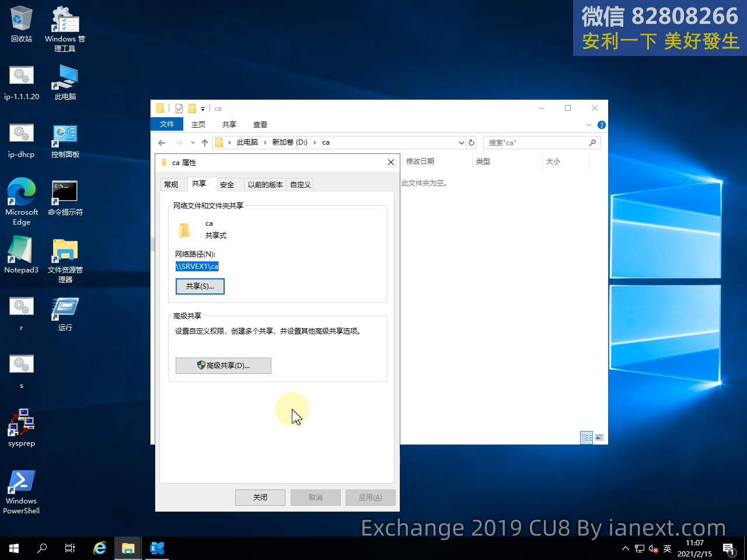
Task: Open 高级共享(D)... settings
Action: coord(224,366)
